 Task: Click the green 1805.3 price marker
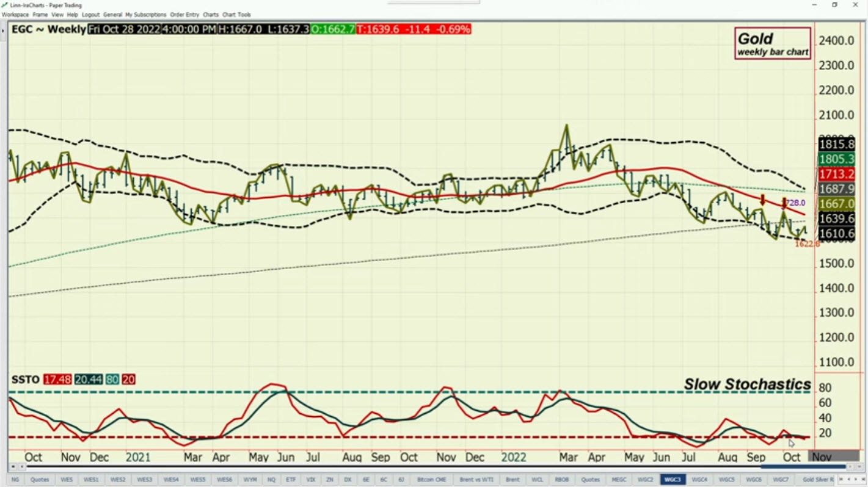pos(837,159)
